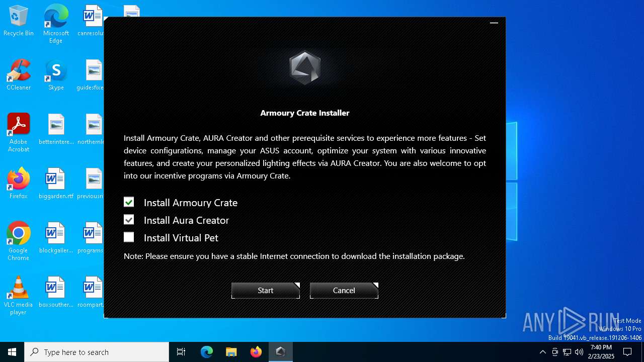Click the Armoury Crate logo in the installer
Image resolution: width=644 pixels, height=362 pixels.
tap(305, 68)
